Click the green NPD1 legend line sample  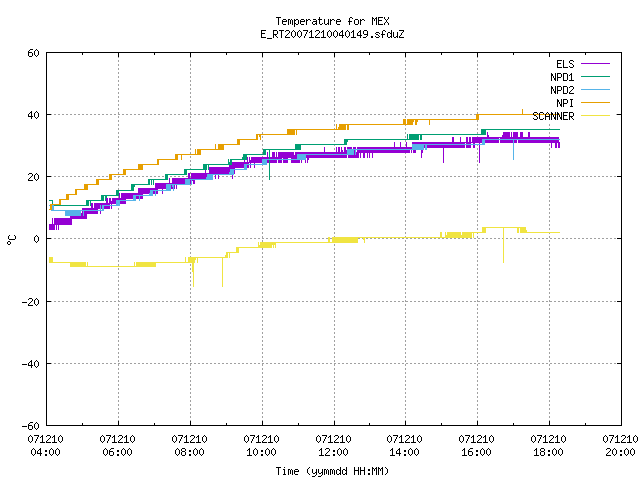[595, 76]
